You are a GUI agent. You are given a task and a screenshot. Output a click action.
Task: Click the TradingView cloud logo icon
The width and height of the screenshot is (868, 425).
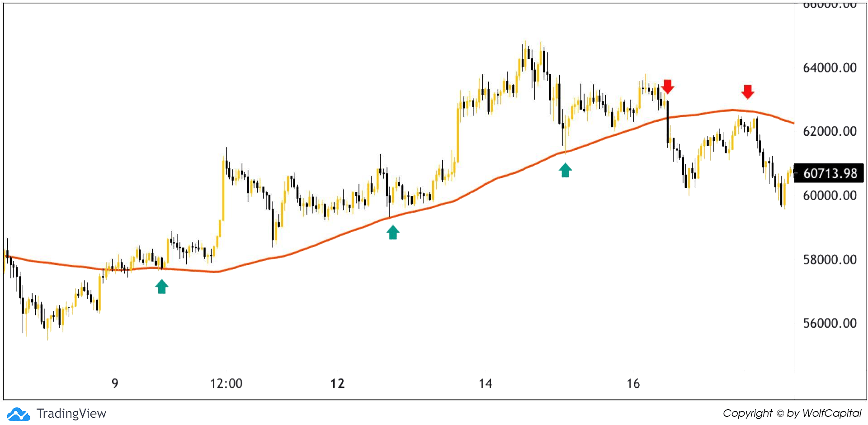click(x=18, y=414)
